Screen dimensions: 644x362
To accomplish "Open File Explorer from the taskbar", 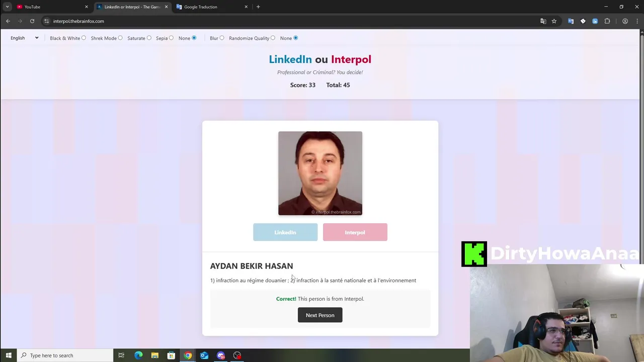I will 155,355.
